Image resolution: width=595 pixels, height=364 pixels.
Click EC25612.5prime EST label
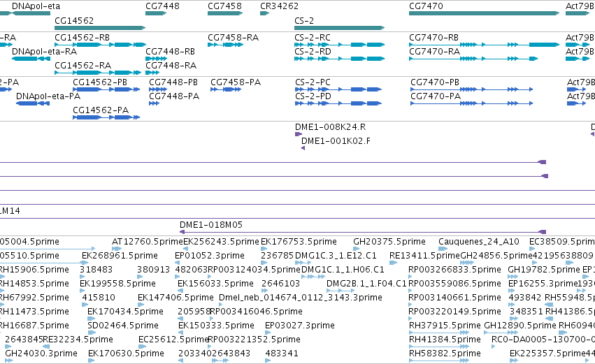pyautogui.click(x=174, y=340)
